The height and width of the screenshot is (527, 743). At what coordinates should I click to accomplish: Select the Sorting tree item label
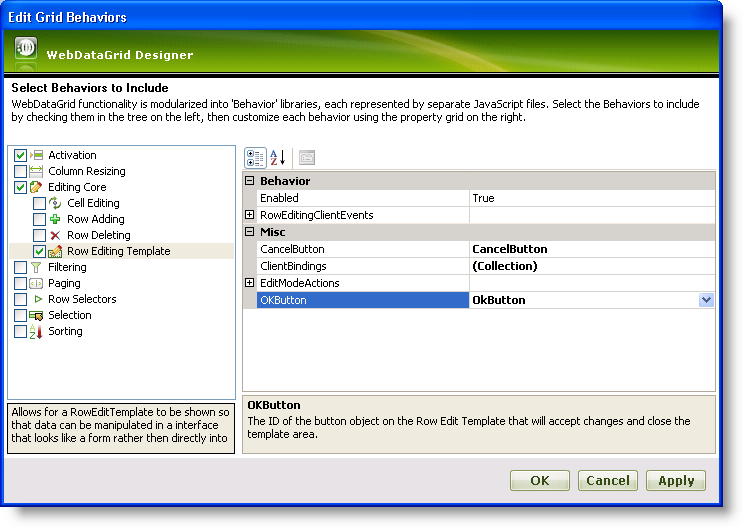(65, 331)
